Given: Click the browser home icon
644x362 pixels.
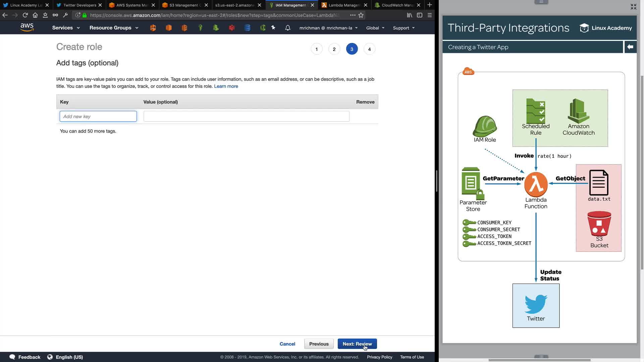Looking at the screenshot, I should (35, 15).
